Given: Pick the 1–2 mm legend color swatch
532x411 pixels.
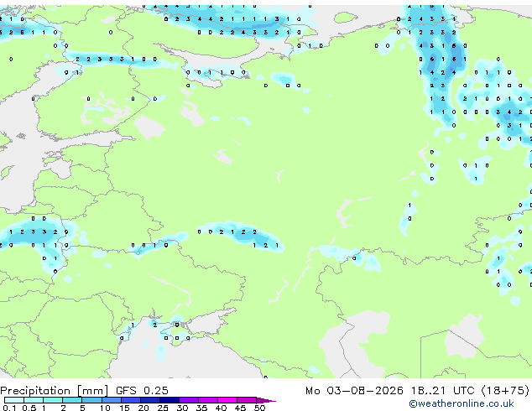Looking at the screenshot, I should [x=53, y=400].
